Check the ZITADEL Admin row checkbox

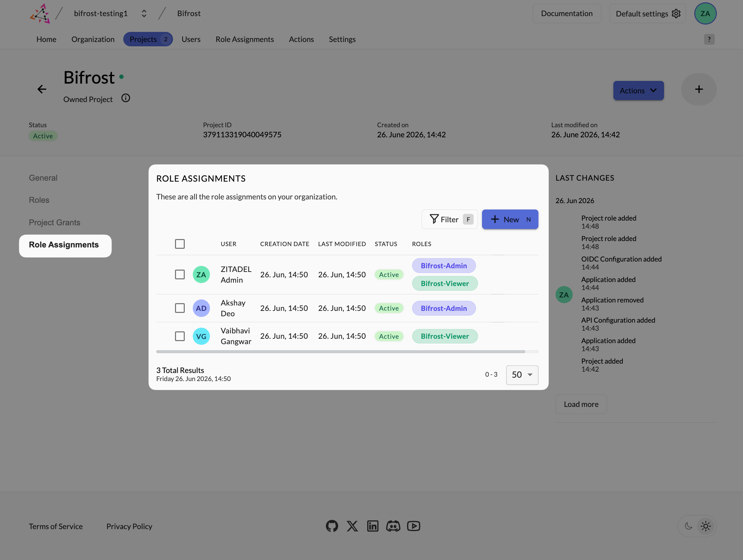(180, 275)
